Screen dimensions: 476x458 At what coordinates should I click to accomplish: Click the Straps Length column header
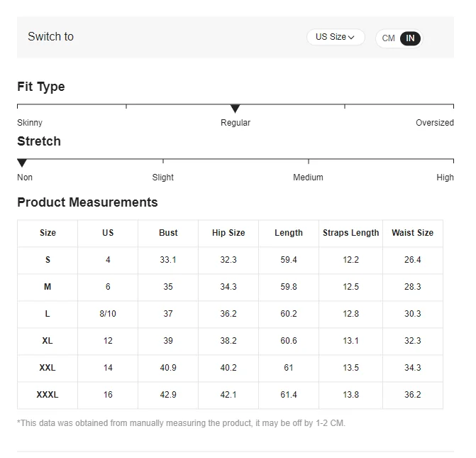350,233
